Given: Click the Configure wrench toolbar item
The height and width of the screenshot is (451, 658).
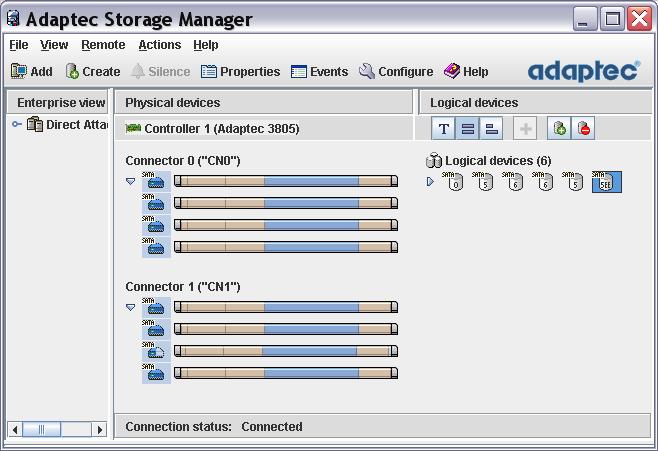Looking at the screenshot, I should 396,71.
